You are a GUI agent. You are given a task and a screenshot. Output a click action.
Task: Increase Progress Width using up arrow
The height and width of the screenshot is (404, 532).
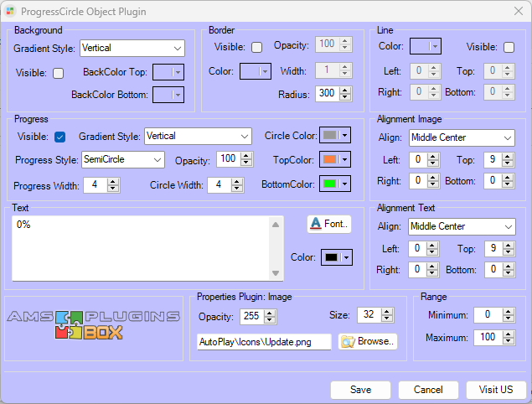click(113, 181)
